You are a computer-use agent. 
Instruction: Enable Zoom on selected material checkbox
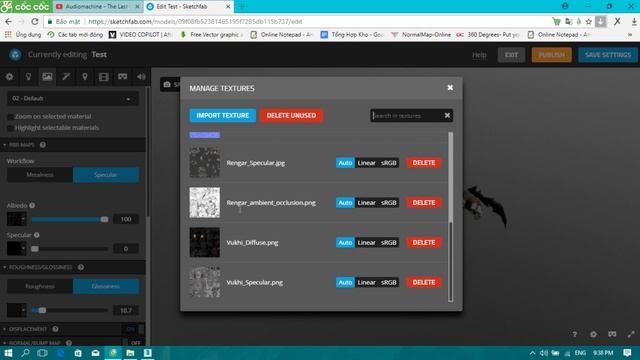point(10,117)
